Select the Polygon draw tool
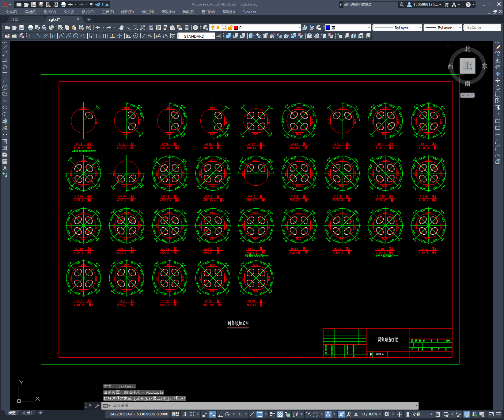 [x=5, y=67]
